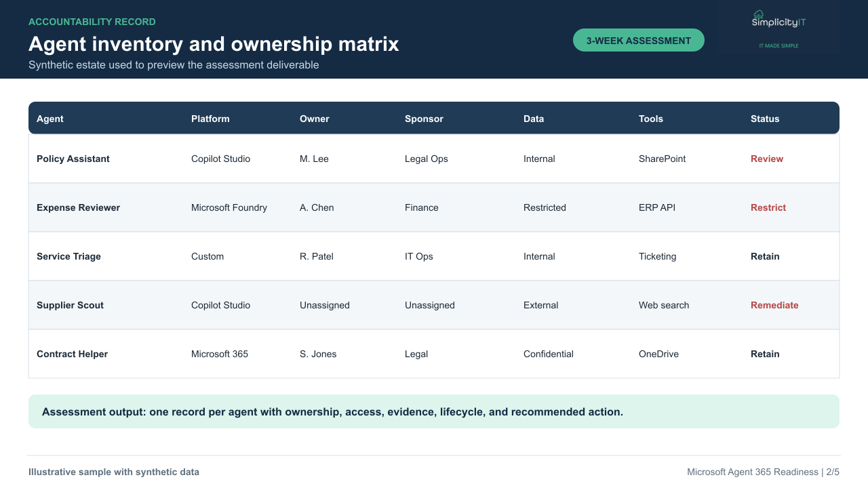The image size is (868, 488).
Task: Click Unassigned sponsor for Supplier Scout
Action: [430, 305]
